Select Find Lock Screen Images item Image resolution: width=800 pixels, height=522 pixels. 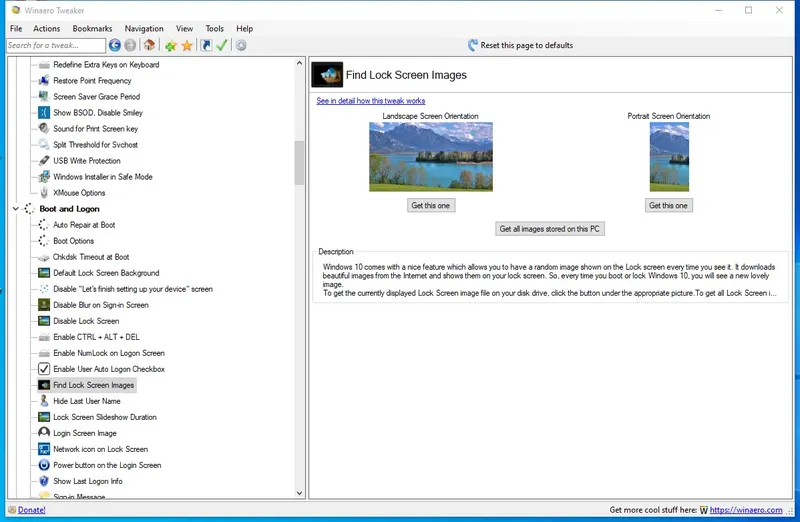click(93, 385)
